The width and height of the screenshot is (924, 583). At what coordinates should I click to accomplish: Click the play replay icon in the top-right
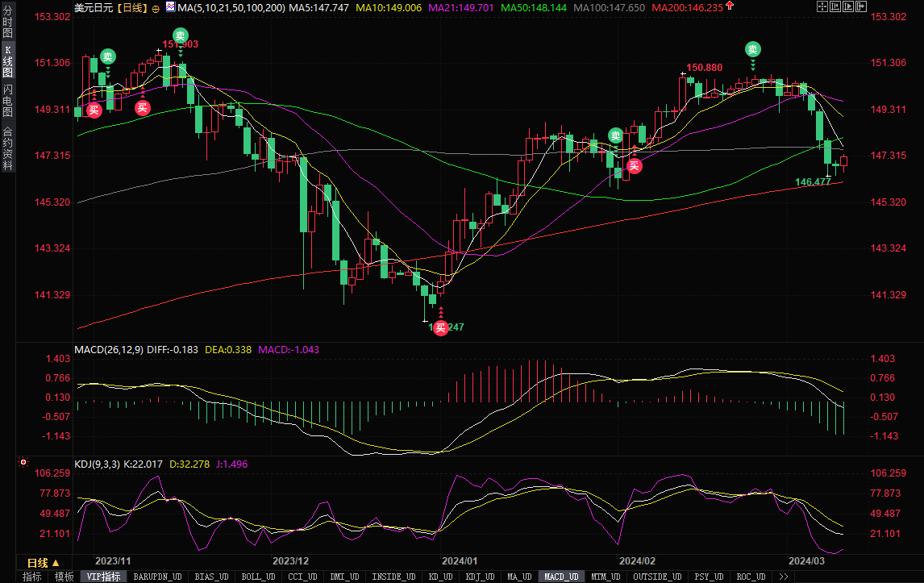click(848, 6)
